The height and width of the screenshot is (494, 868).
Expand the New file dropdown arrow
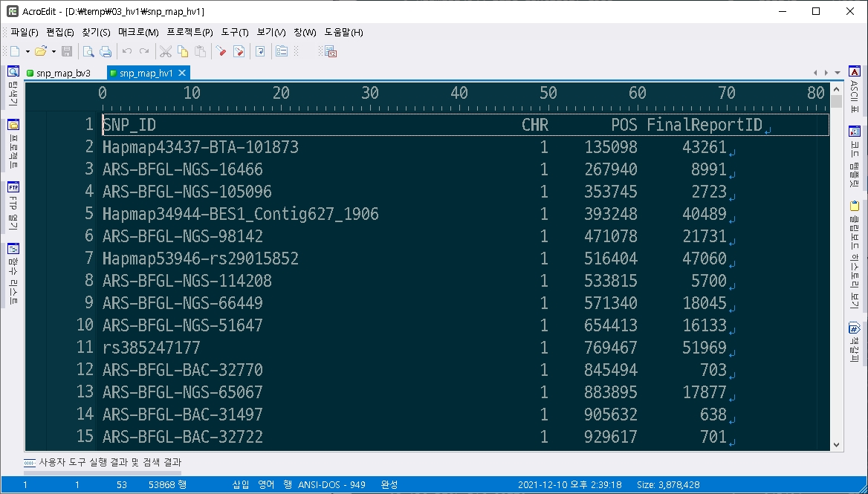click(27, 51)
